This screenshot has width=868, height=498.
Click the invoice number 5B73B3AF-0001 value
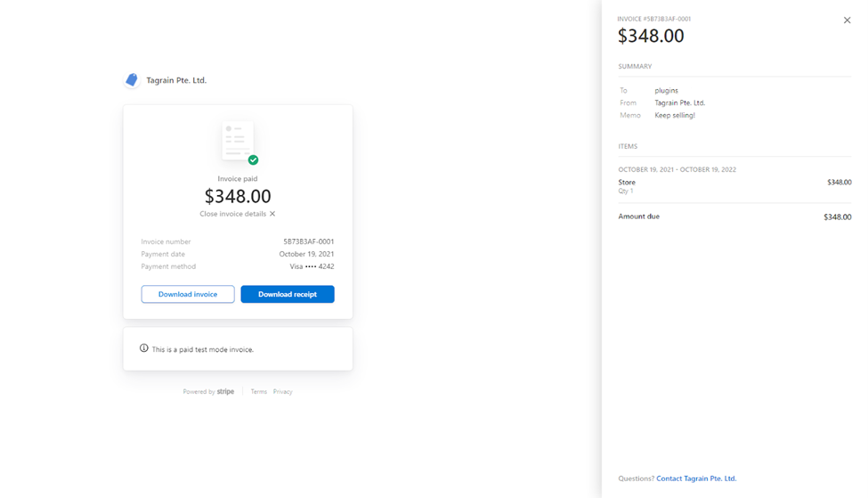[309, 241]
